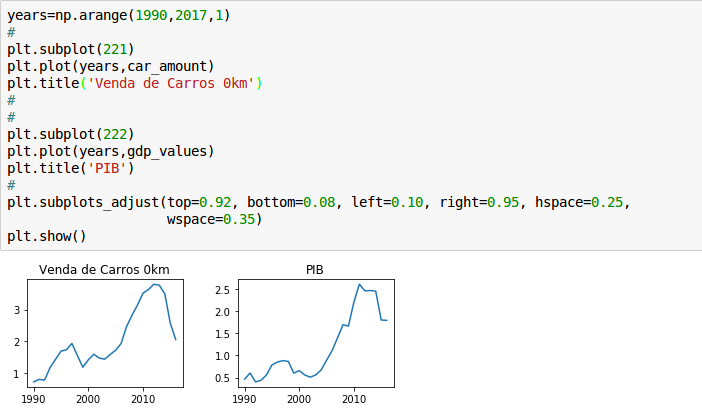Click the plt.show() line
Viewport: 702px width, 415px height.
pos(47,236)
